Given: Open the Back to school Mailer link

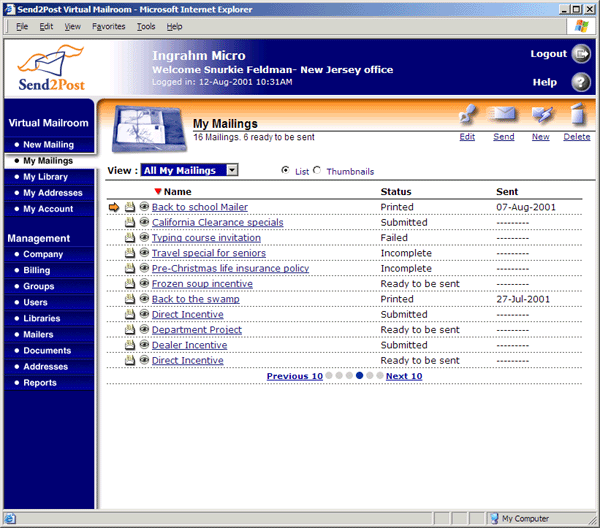Looking at the screenshot, I should [x=200, y=207].
